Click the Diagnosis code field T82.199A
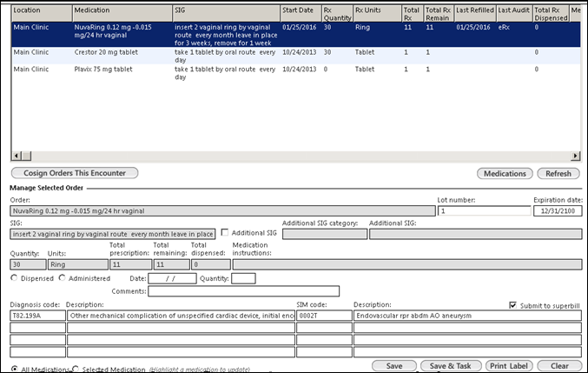This screenshot has height=373, width=588. (x=38, y=316)
